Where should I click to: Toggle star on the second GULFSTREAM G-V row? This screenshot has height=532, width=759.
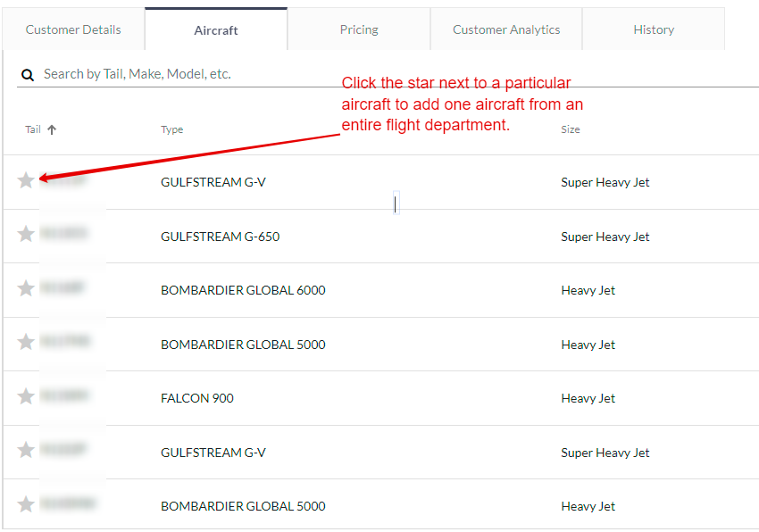(26, 450)
